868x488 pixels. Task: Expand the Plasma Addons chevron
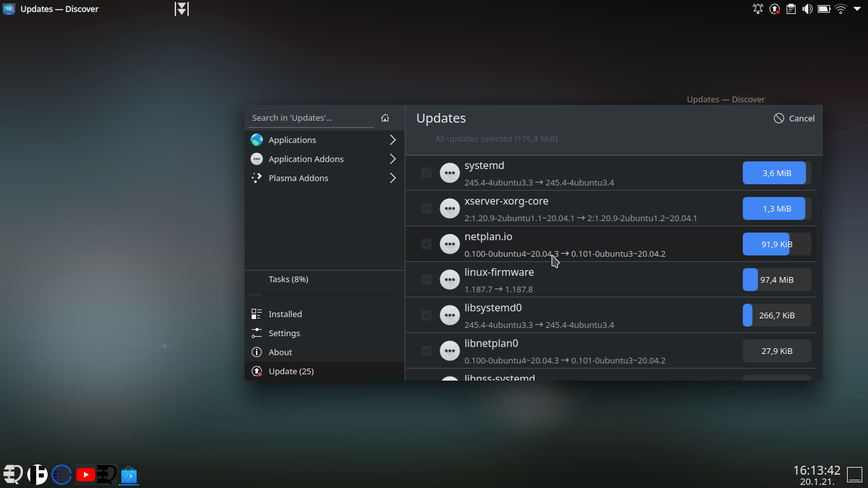pyautogui.click(x=393, y=178)
